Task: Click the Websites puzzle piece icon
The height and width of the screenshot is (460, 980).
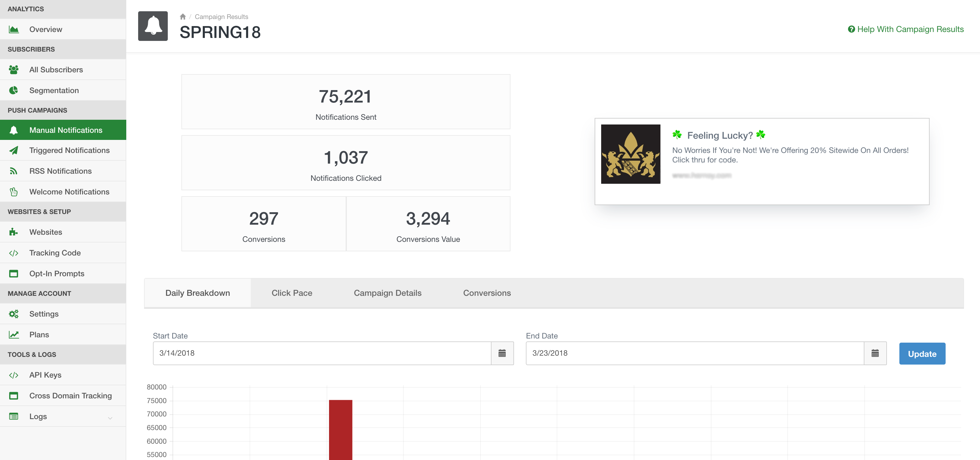Action: coord(14,232)
